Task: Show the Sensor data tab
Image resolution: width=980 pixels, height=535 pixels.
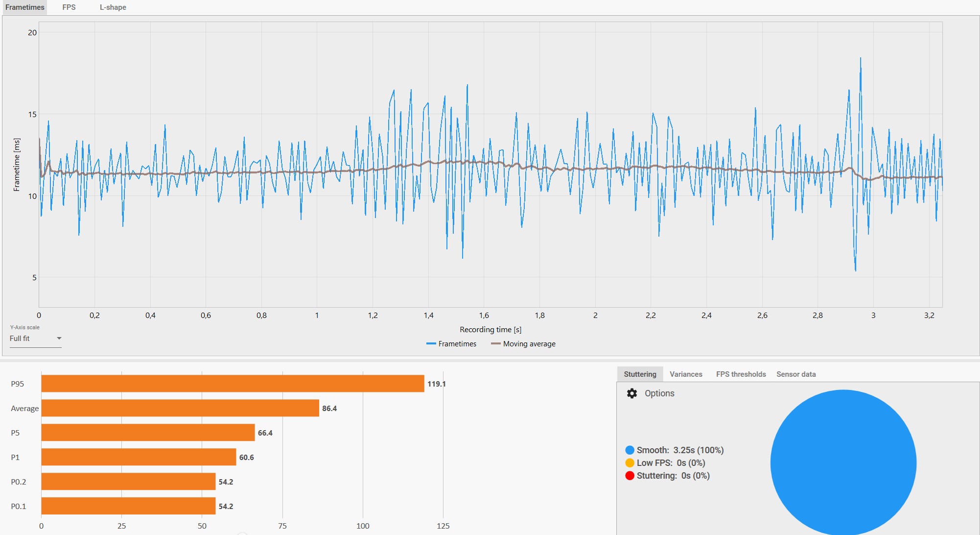Action: [796, 374]
